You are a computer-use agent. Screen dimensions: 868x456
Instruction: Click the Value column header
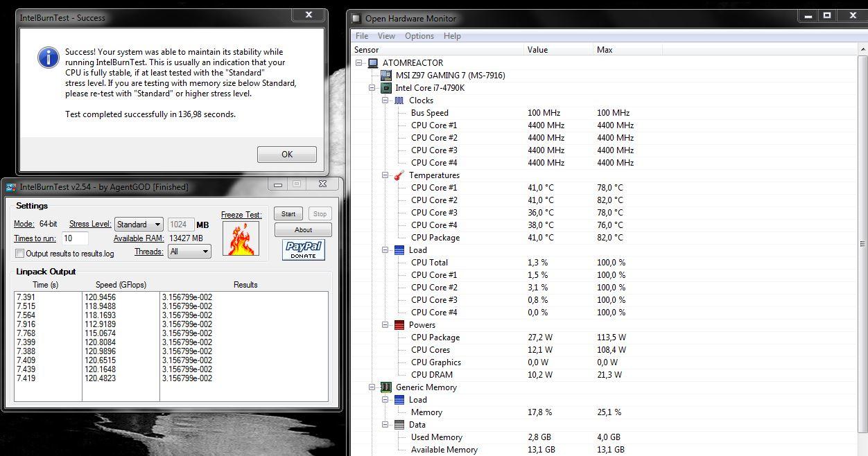pos(559,50)
